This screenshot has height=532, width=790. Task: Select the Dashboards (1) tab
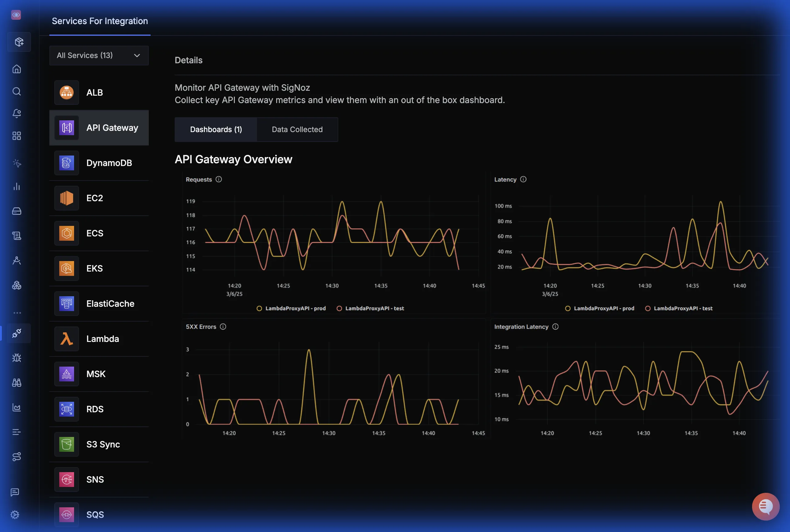click(x=216, y=129)
